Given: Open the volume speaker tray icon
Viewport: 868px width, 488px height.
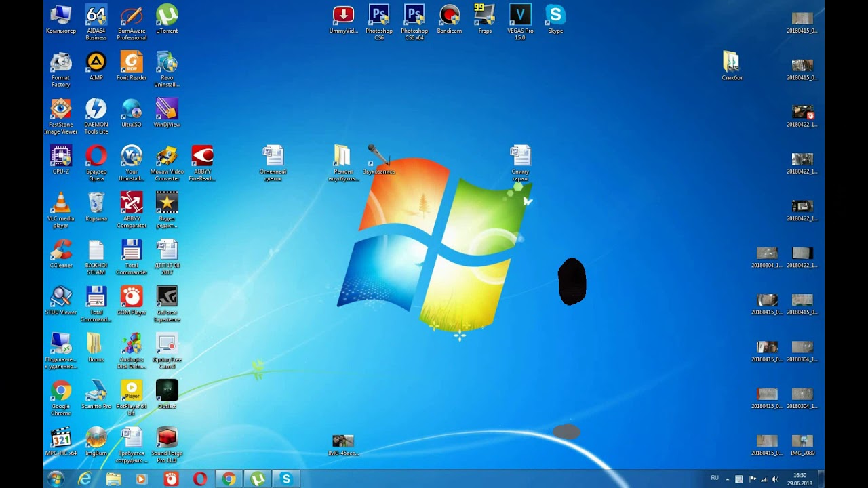Looking at the screenshot, I should (x=775, y=479).
